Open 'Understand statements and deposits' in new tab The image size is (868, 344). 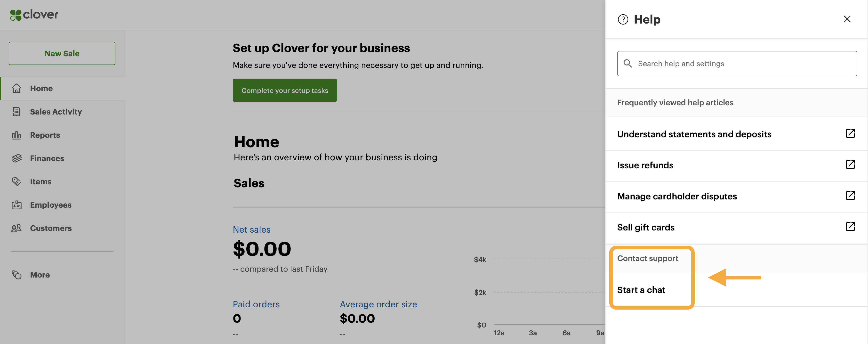tap(850, 133)
